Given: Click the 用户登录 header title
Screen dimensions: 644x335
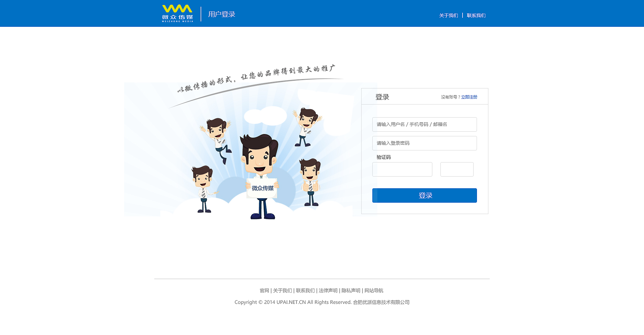Looking at the screenshot, I should click(222, 14).
